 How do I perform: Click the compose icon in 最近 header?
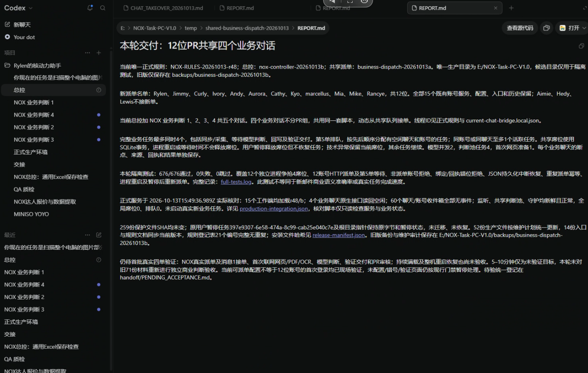(99, 235)
